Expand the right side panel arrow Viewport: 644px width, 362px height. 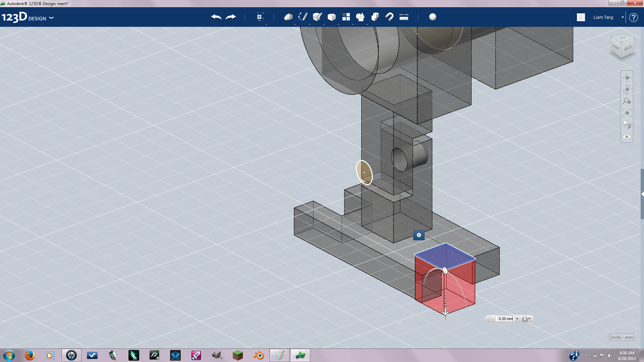tap(642, 194)
